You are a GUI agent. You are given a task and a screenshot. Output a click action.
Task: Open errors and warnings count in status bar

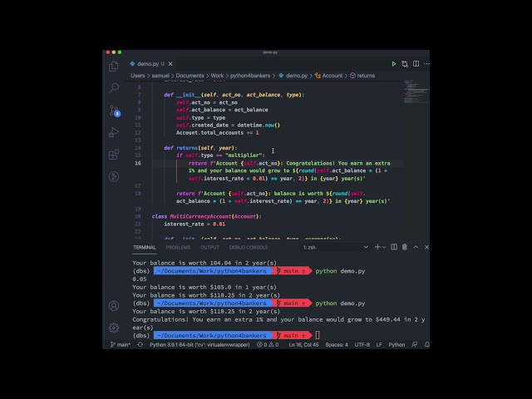268,345
